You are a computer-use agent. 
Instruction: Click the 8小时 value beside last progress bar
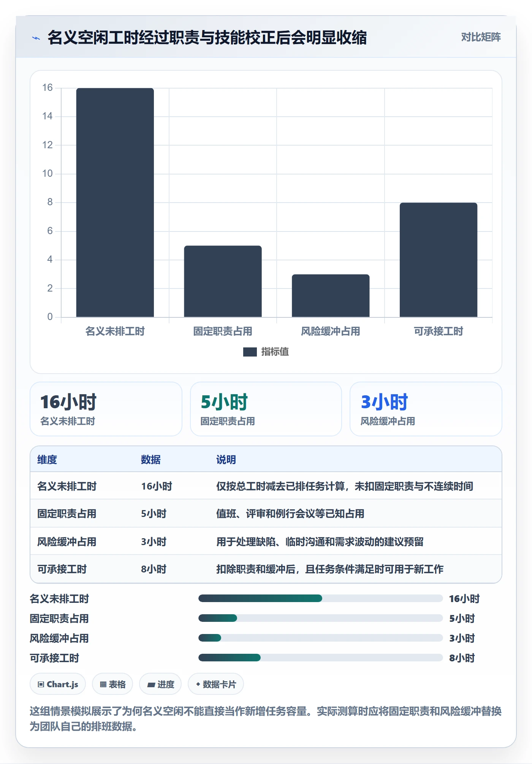coord(462,658)
